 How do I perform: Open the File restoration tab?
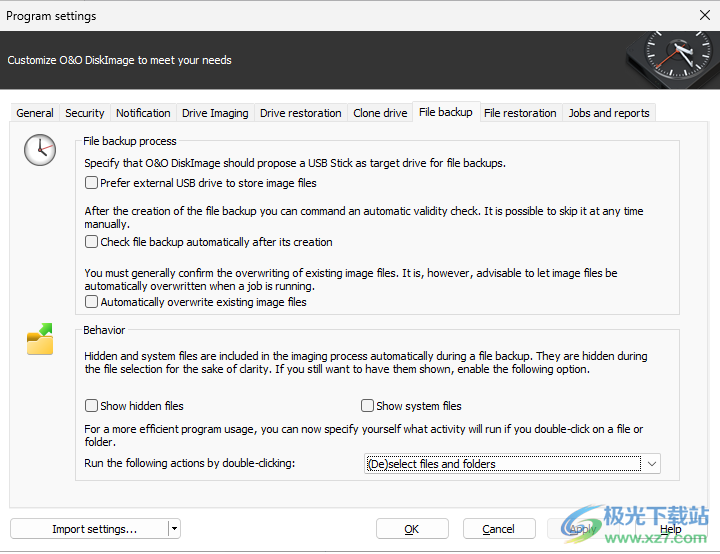coord(520,113)
